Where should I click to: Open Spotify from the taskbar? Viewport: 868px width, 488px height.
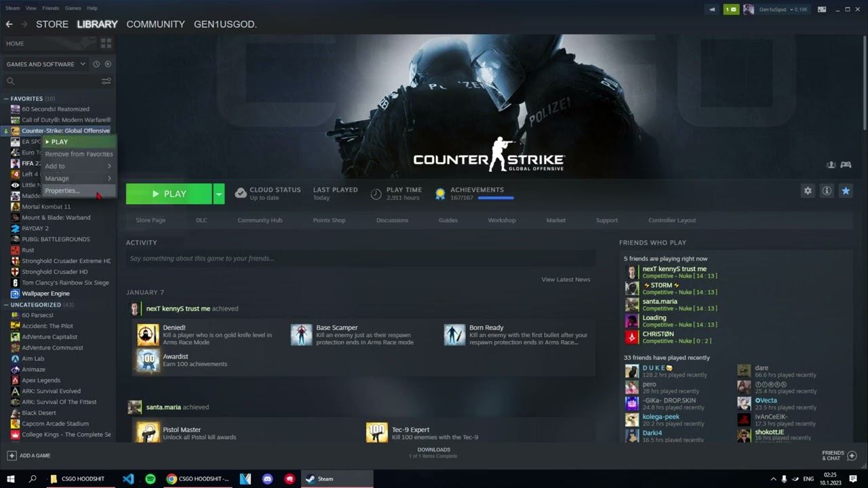click(151, 479)
